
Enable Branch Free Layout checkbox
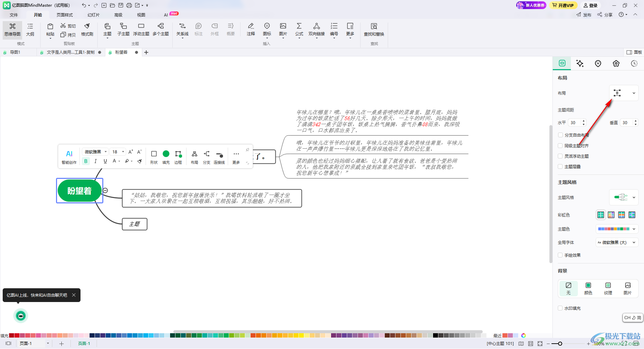pyautogui.click(x=560, y=135)
